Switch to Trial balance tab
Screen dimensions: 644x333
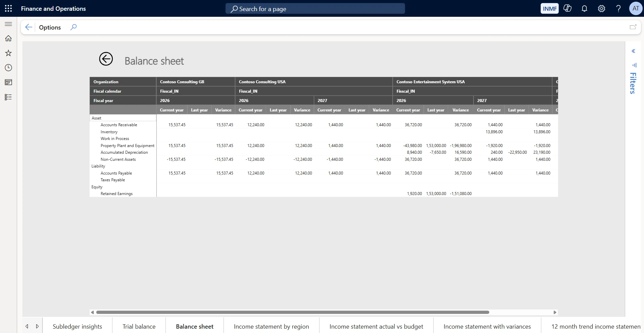[139, 326]
